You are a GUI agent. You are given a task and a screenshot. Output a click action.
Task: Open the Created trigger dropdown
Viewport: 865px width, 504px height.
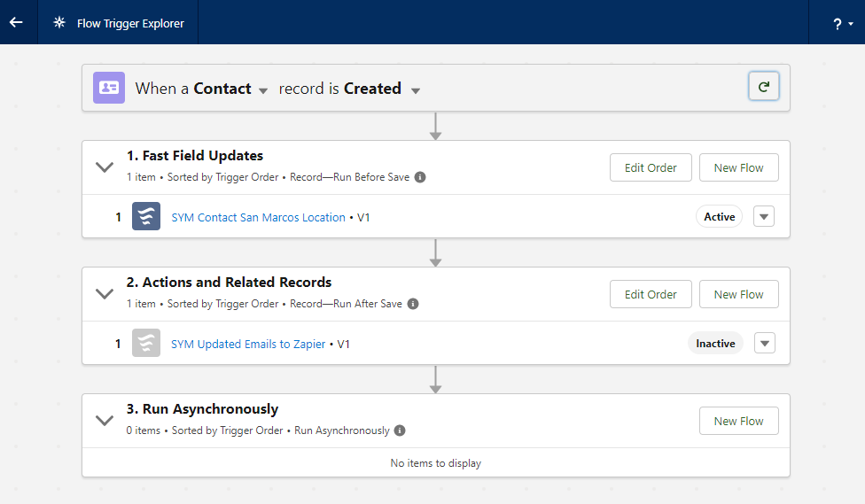click(415, 89)
